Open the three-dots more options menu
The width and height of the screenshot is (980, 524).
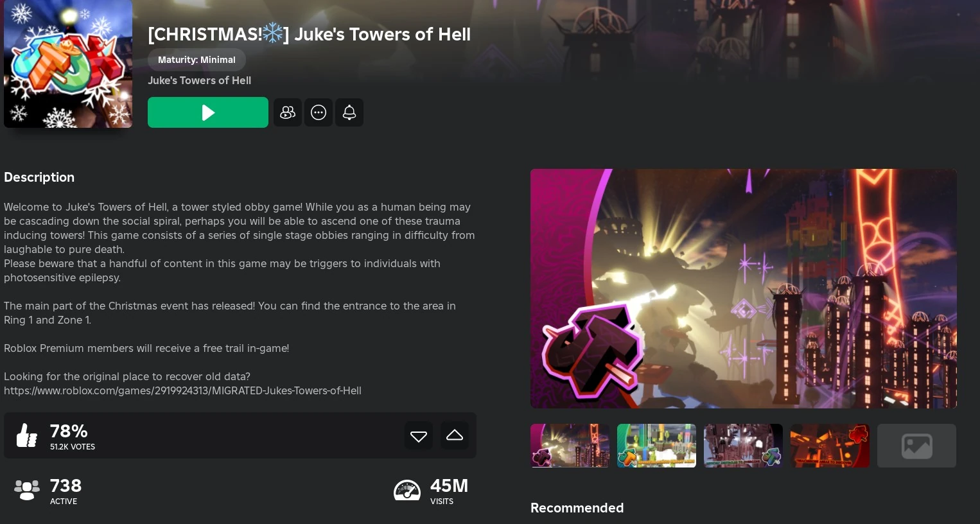[319, 112]
